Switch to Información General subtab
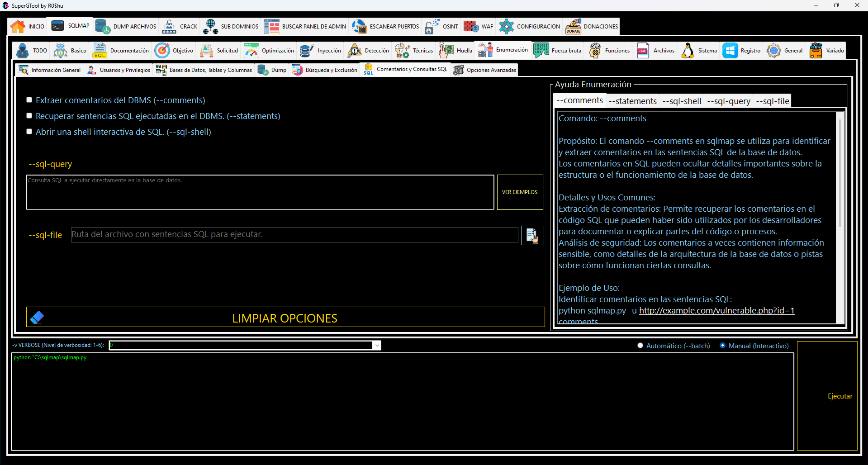Viewport: 868px width, 465px height. pyautogui.click(x=50, y=70)
